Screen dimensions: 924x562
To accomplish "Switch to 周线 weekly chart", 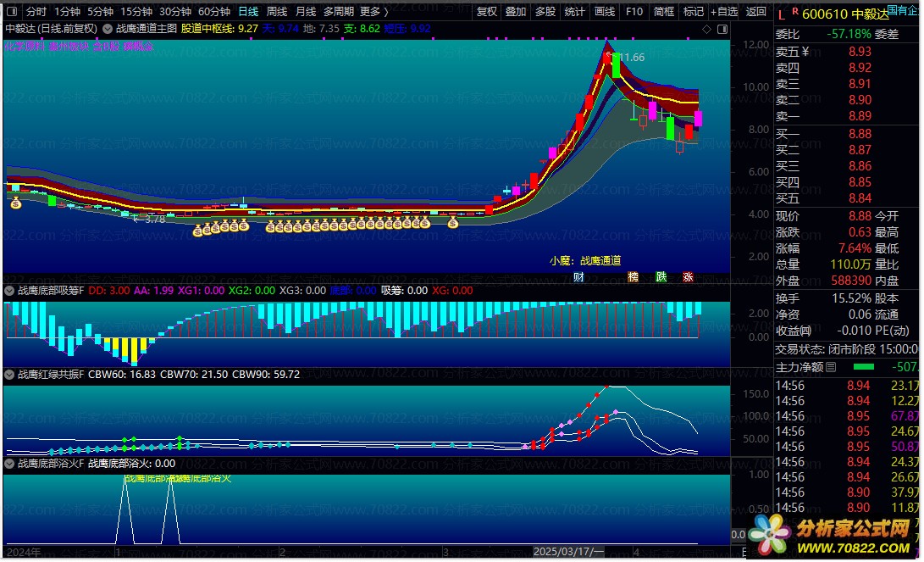I will coord(276,11).
